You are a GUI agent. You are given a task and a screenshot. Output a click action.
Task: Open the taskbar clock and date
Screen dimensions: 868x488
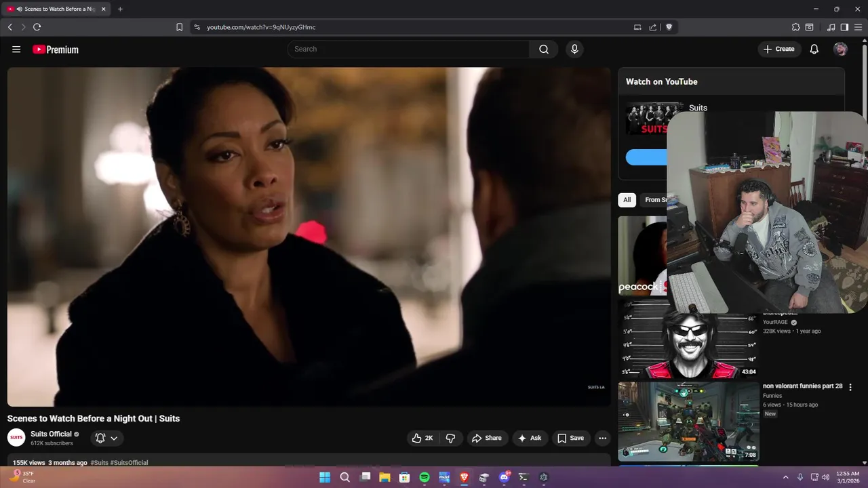pyautogui.click(x=848, y=477)
